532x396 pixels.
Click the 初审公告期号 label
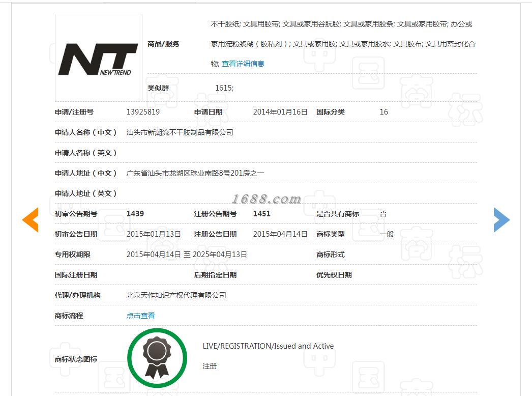tap(76, 214)
